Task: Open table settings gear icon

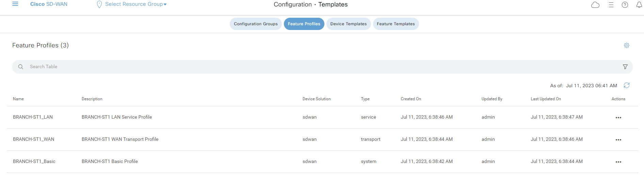Action: pyautogui.click(x=627, y=45)
